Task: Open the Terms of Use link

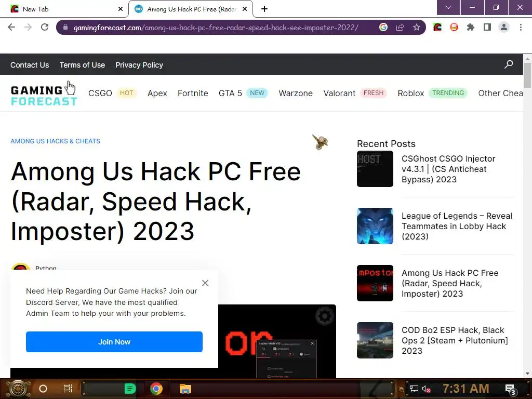Action: tap(82, 65)
